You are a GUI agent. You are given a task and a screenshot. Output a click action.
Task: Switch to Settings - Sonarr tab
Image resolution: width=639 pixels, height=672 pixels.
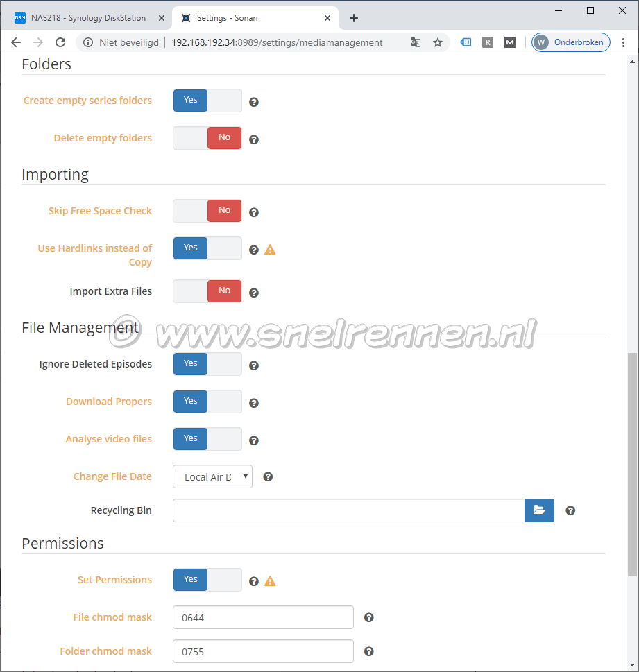click(255, 18)
